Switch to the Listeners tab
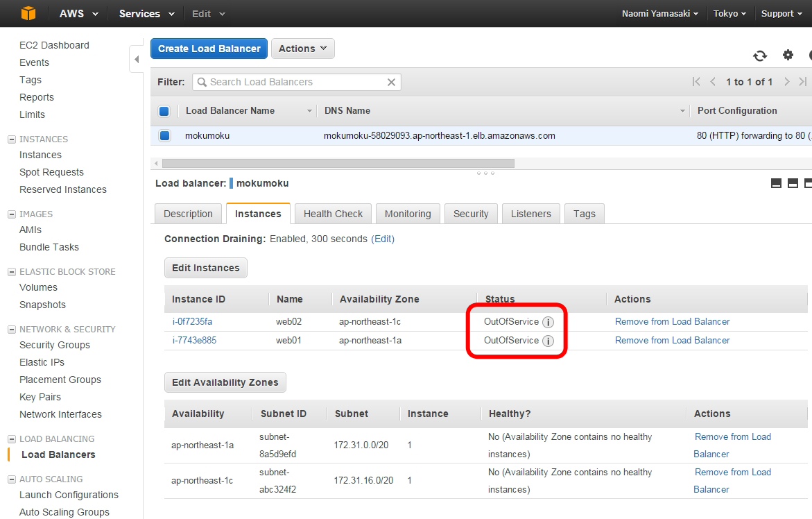 pyautogui.click(x=530, y=214)
